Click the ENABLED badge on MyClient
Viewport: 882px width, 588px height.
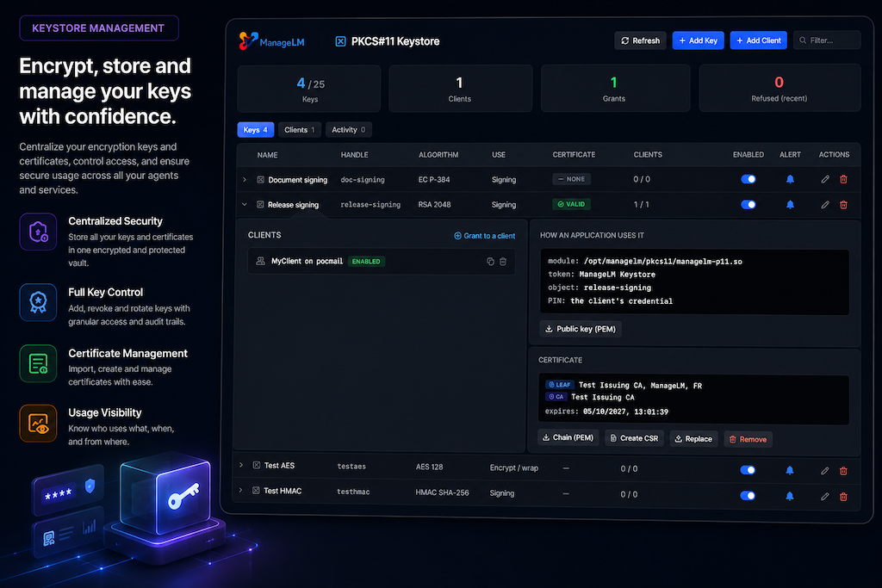366,262
